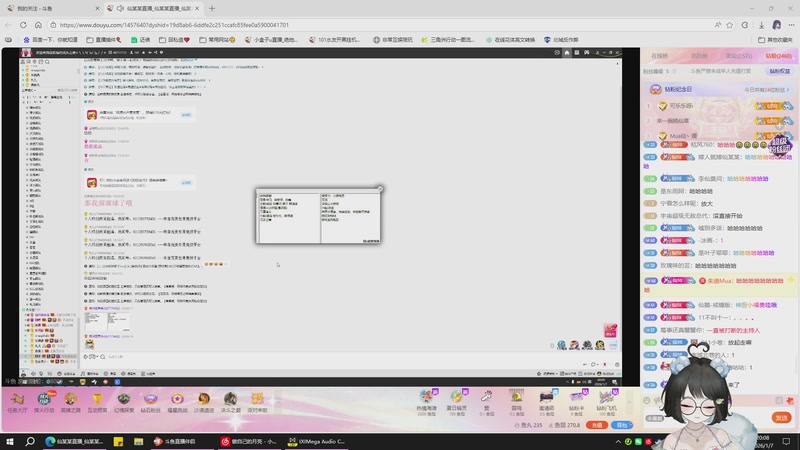Image resolution: width=800 pixels, height=450 pixels.
Task: Send the 热情海滩 gift
Action: point(427,402)
